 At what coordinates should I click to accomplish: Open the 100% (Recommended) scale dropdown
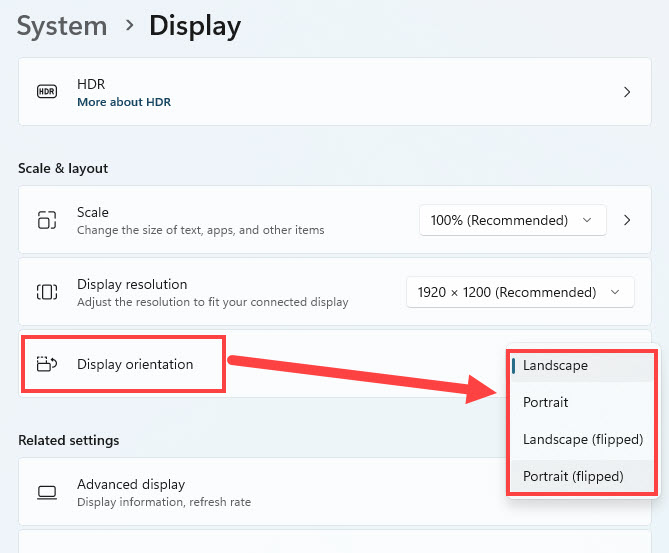pyautogui.click(x=512, y=220)
